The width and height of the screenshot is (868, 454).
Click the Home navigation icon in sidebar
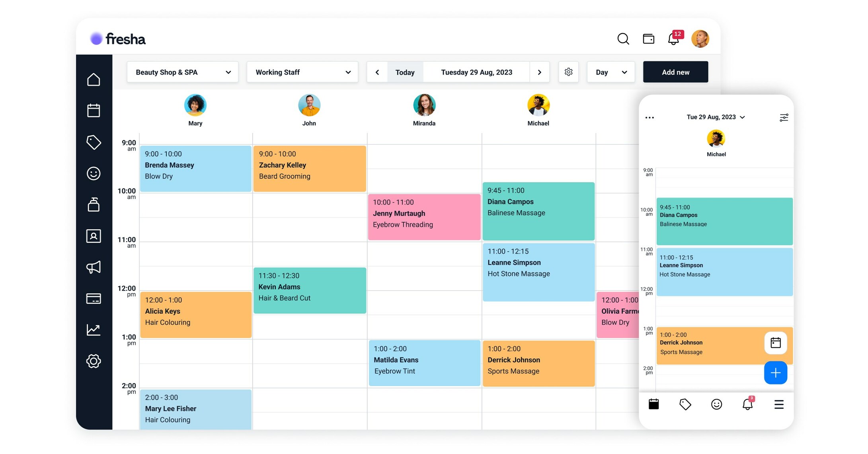(x=94, y=80)
